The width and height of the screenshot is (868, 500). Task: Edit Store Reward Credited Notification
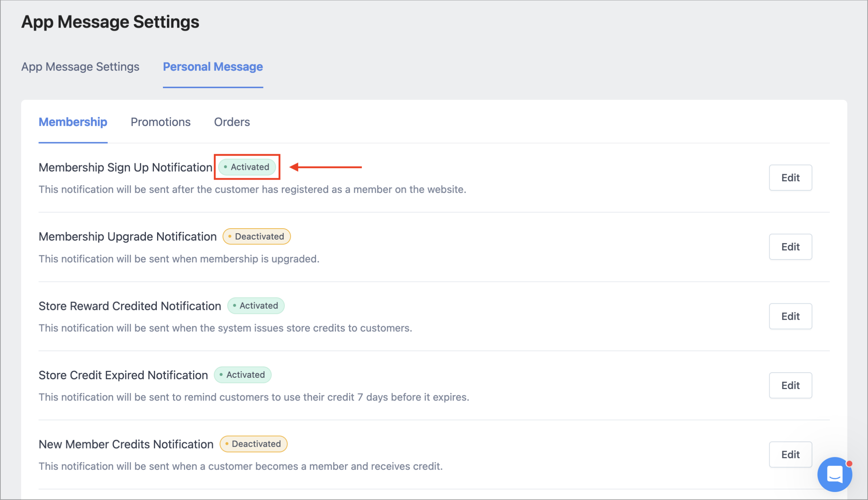coord(790,316)
